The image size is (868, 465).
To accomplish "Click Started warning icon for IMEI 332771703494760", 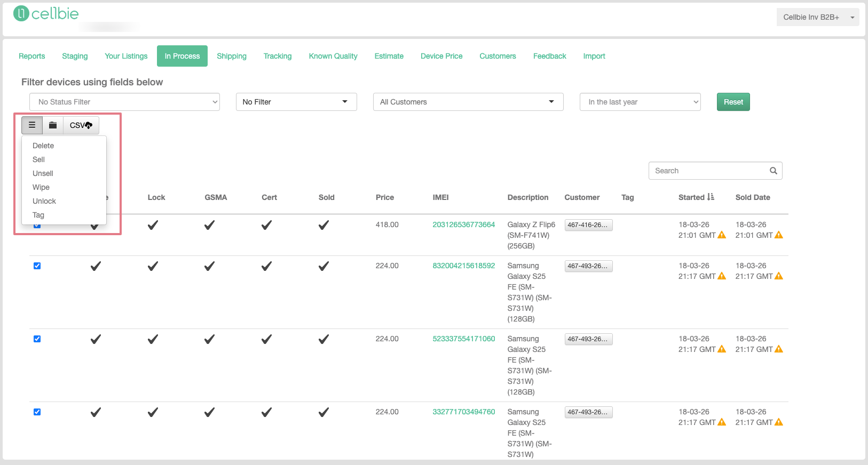I will click(x=722, y=422).
